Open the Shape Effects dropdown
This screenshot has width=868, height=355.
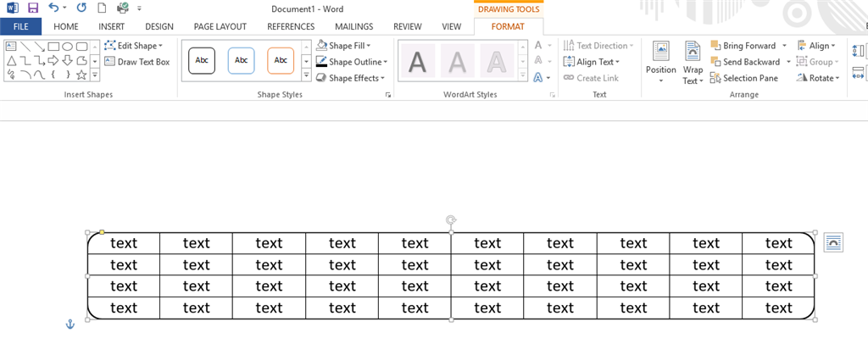pos(350,78)
